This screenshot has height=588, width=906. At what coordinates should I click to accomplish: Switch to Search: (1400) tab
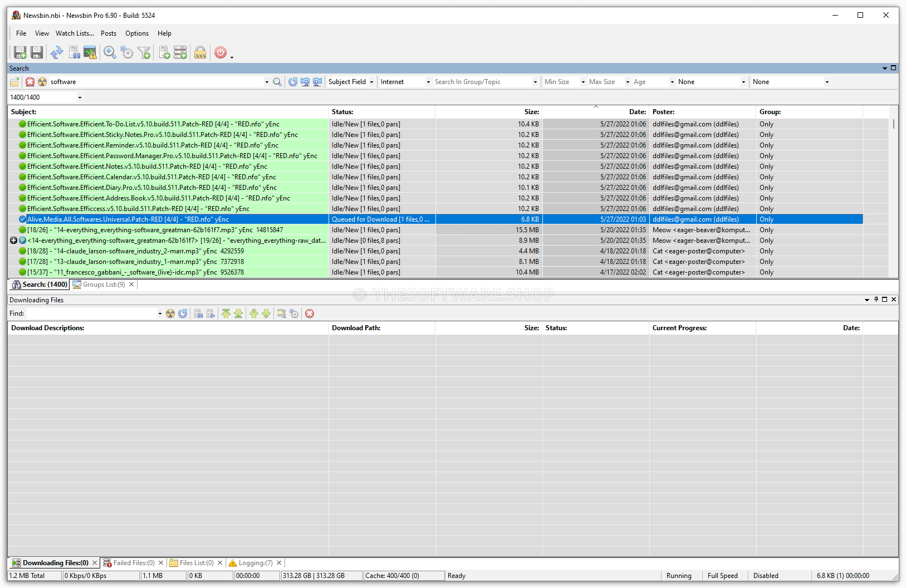click(x=40, y=285)
